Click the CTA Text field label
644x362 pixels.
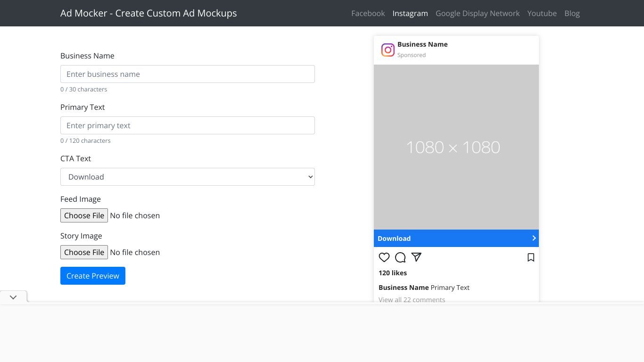(x=75, y=158)
